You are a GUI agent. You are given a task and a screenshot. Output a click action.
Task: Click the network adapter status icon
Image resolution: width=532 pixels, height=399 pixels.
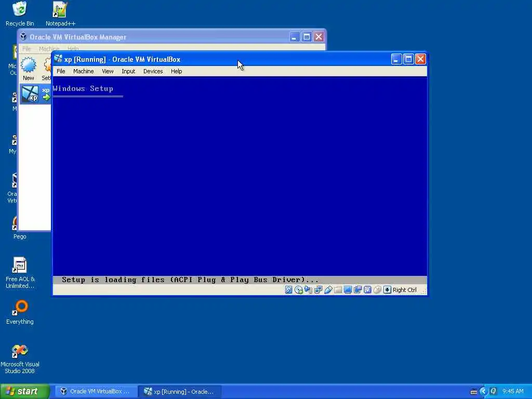coord(318,290)
